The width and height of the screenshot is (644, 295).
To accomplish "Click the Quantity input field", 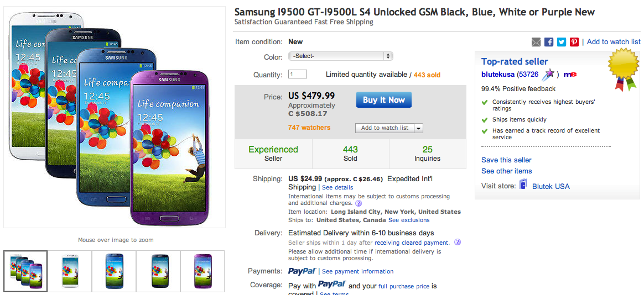I will 298,75.
